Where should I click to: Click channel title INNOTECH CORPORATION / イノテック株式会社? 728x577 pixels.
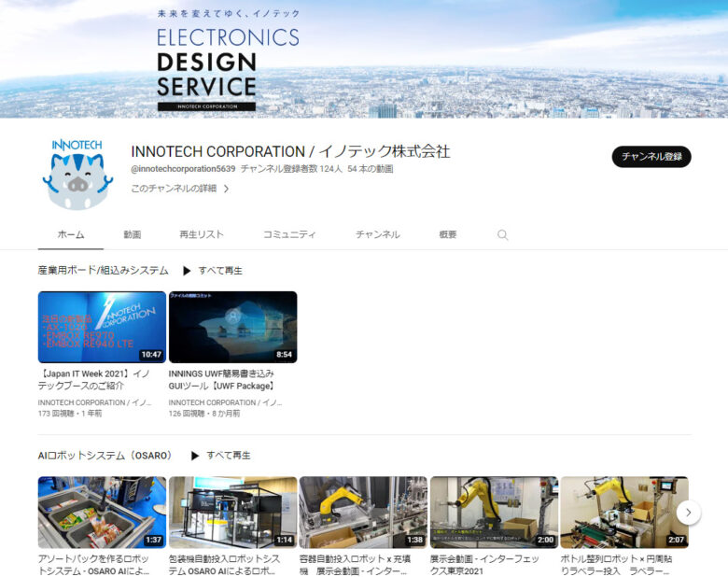290,151
